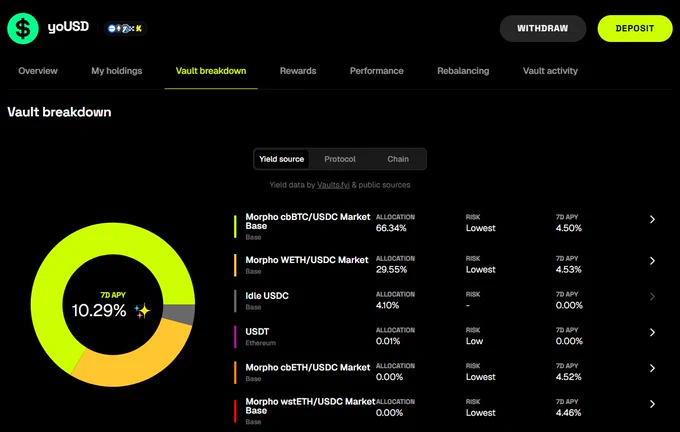Open the Performance tab
This screenshot has width=680, height=432.
tap(376, 71)
